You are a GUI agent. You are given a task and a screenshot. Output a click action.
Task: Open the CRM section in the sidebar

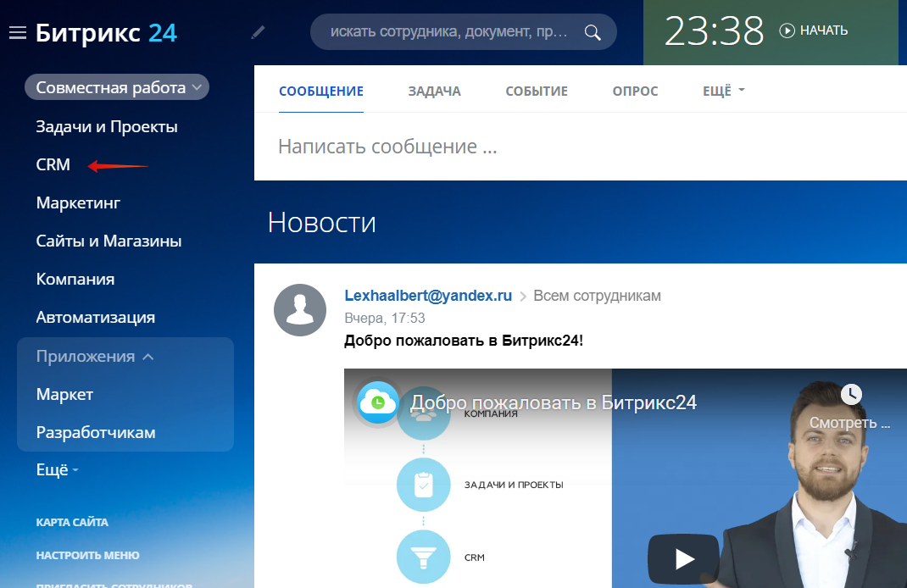(x=53, y=164)
